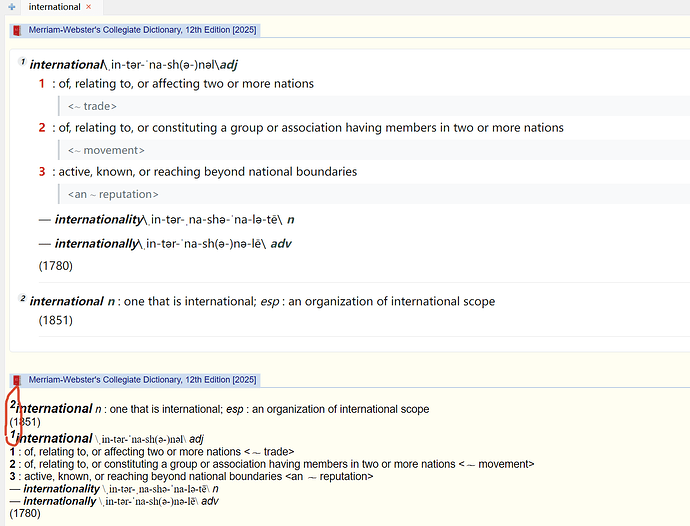690x526 pixels.
Task: Select the 'an ~ reputation' example box
Action: pos(374,194)
